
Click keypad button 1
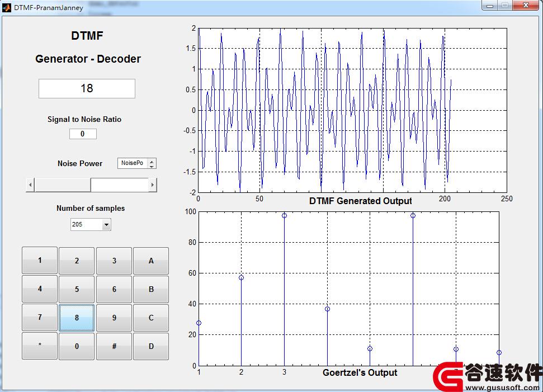click(x=40, y=261)
